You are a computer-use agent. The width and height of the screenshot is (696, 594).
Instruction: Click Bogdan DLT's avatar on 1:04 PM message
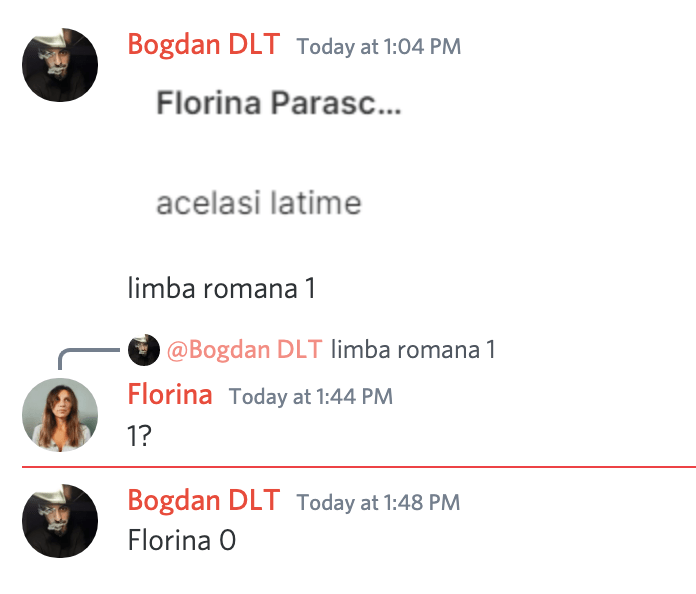click(60, 65)
